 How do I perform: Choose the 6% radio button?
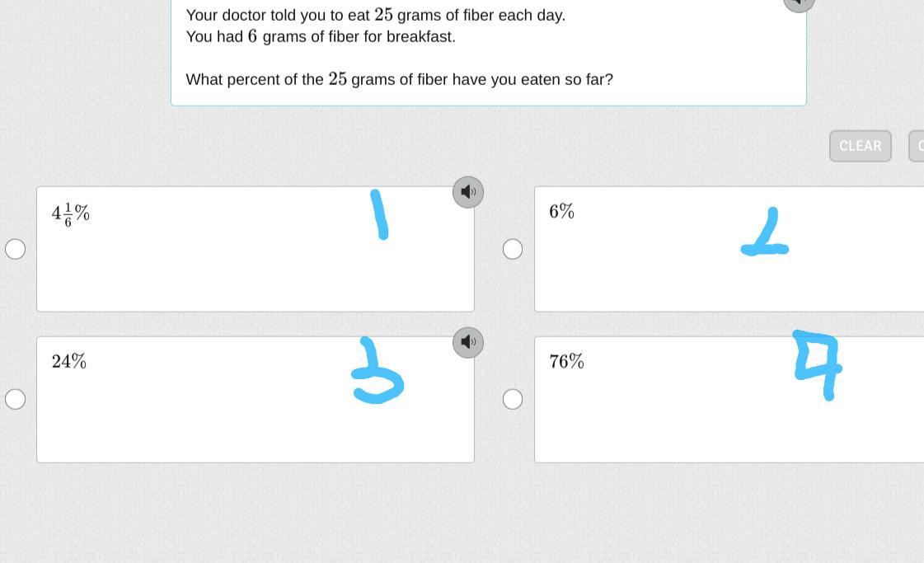512,249
